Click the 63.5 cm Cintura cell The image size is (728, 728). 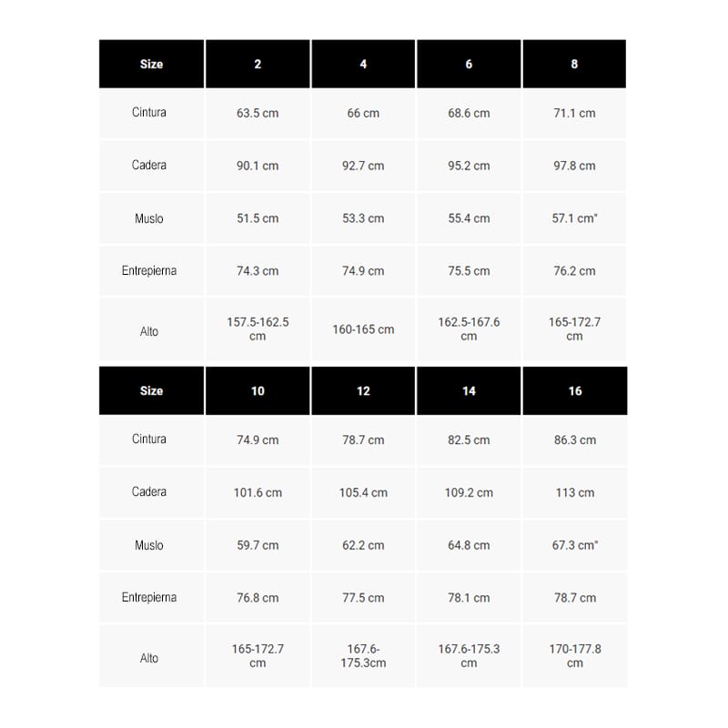pyautogui.click(x=258, y=113)
